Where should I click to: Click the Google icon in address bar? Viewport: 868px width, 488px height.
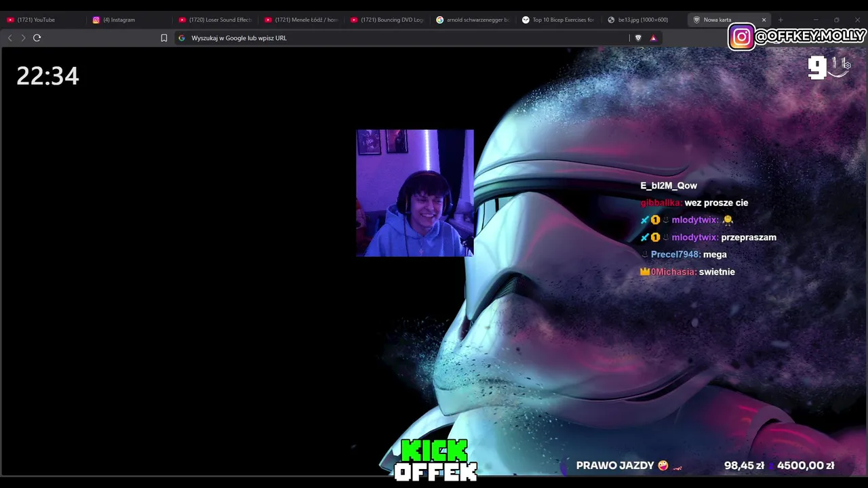pyautogui.click(x=182, y=38)
